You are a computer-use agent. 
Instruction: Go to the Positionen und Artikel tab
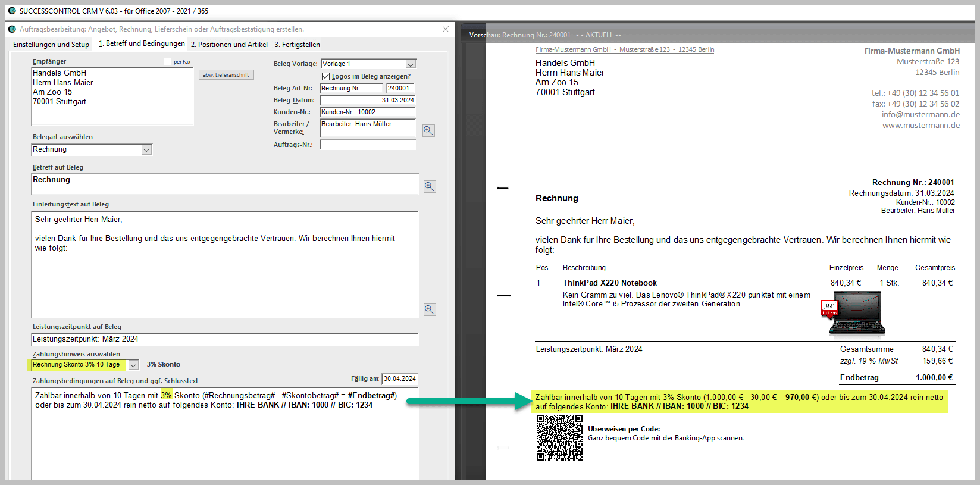coord(229,45)
